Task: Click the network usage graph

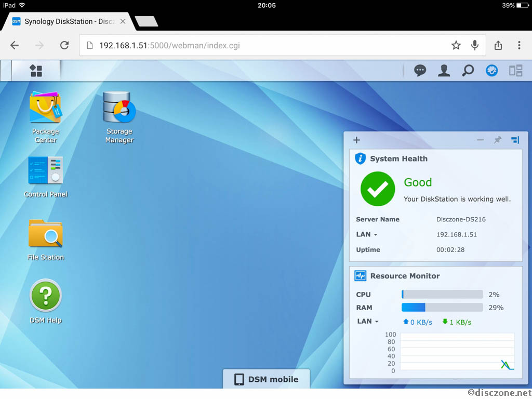Action: coord(457,352)
